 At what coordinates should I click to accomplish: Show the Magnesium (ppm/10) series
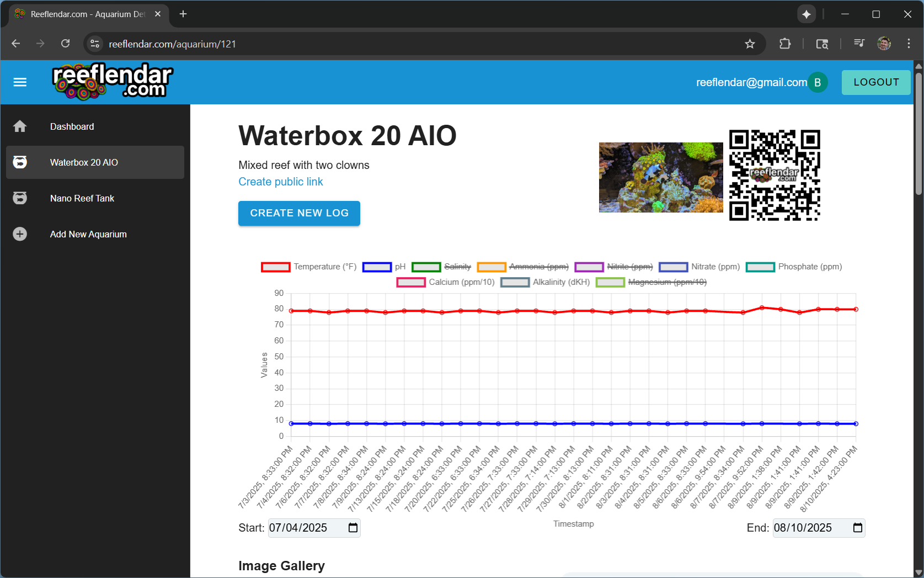point(651,282)
